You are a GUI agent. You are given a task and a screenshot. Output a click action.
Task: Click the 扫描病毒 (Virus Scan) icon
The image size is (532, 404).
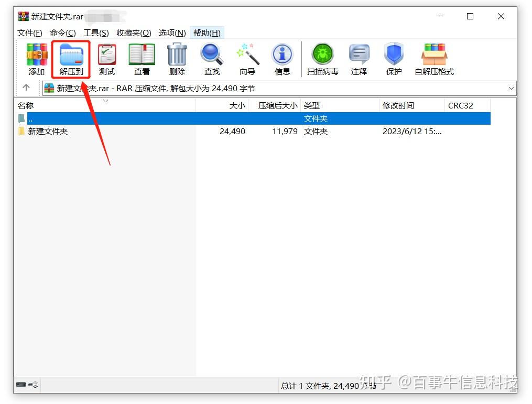tap(322, 58)
